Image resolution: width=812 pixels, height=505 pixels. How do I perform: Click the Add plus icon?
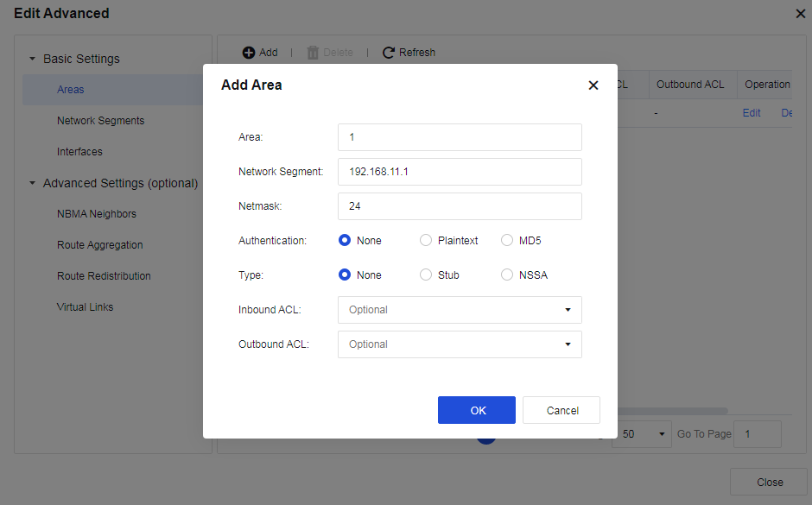(249, 53)
